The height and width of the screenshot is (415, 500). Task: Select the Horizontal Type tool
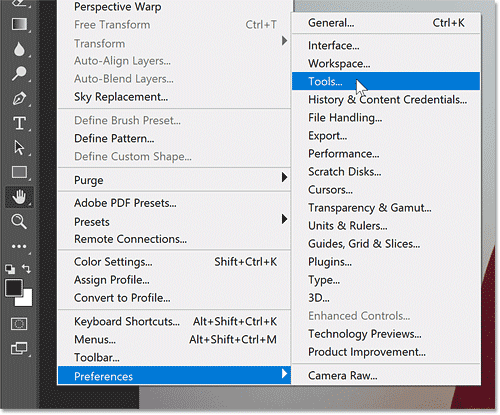tap(19, 123)
